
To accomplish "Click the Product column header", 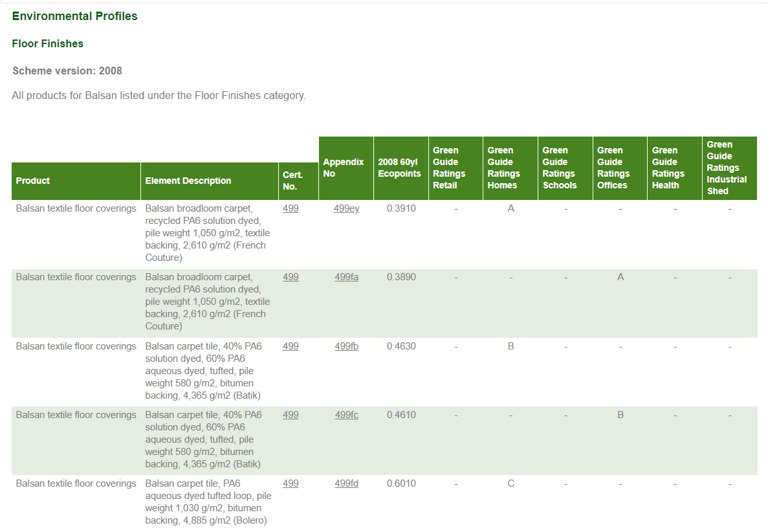I will 76,181.
